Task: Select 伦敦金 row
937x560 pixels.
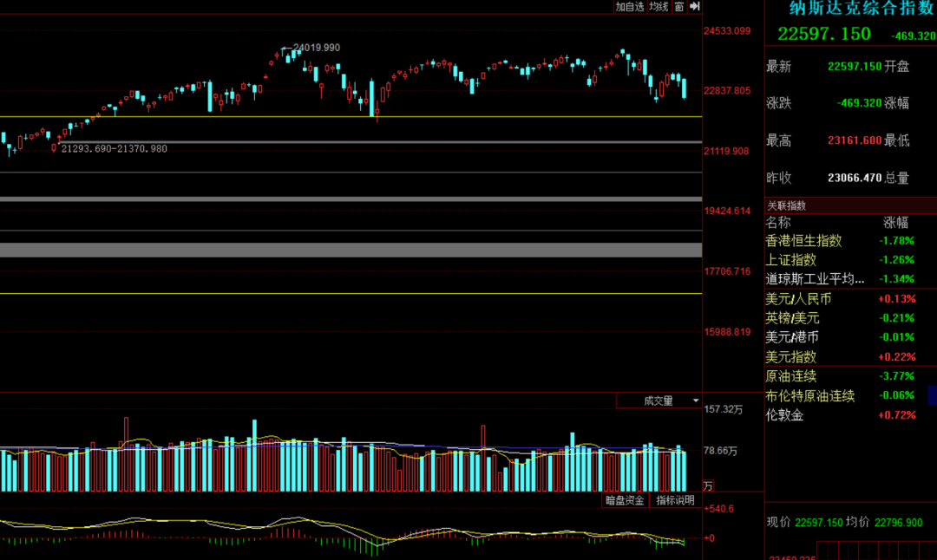Action: (849, 415)
